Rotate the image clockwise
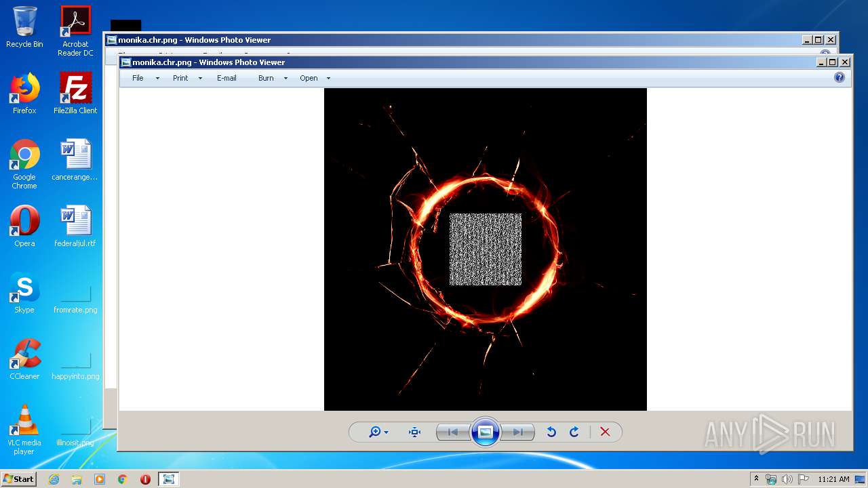Image resolution: width=868 pixels, height=488 pixels. pyautogui.click(x=574, y=432)
